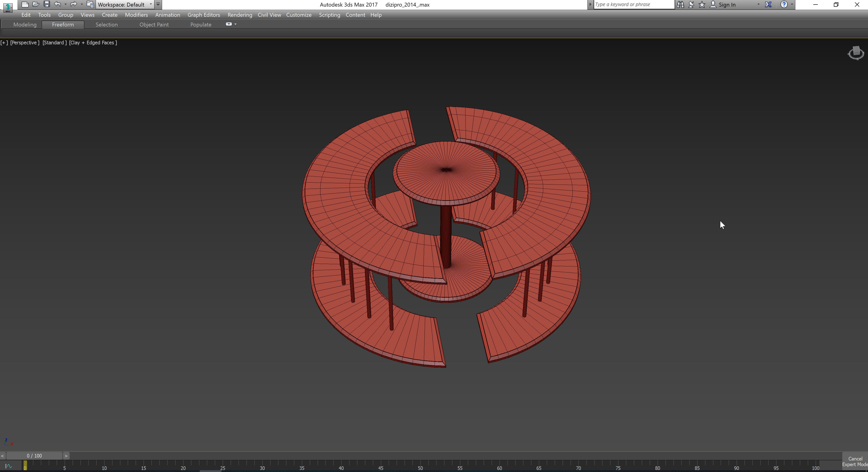Viewport: 868px width, 472px height.
Task: Undo the last action via arrow icon
Action: coord(58,4)
